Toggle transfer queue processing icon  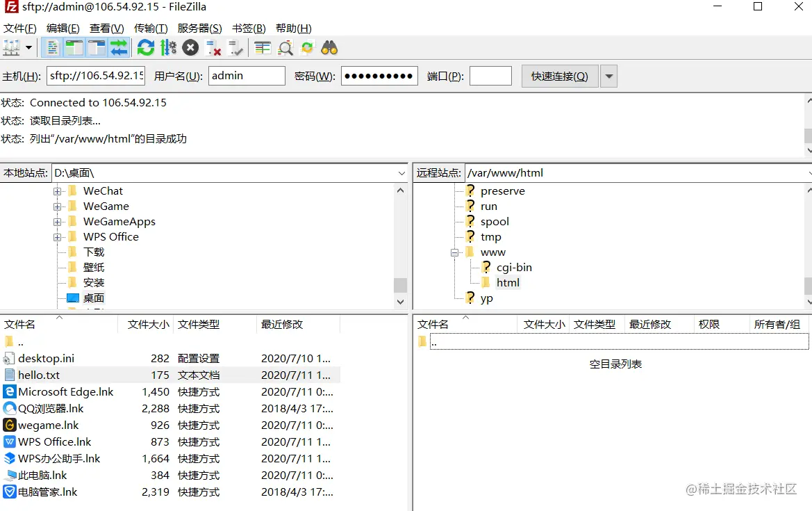168,48
